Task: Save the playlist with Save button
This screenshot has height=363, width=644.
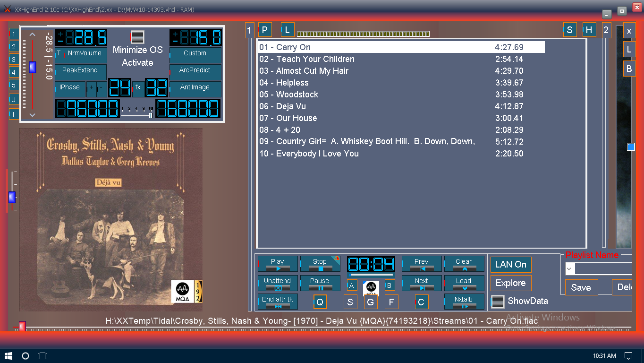Action: coord(581,287)
